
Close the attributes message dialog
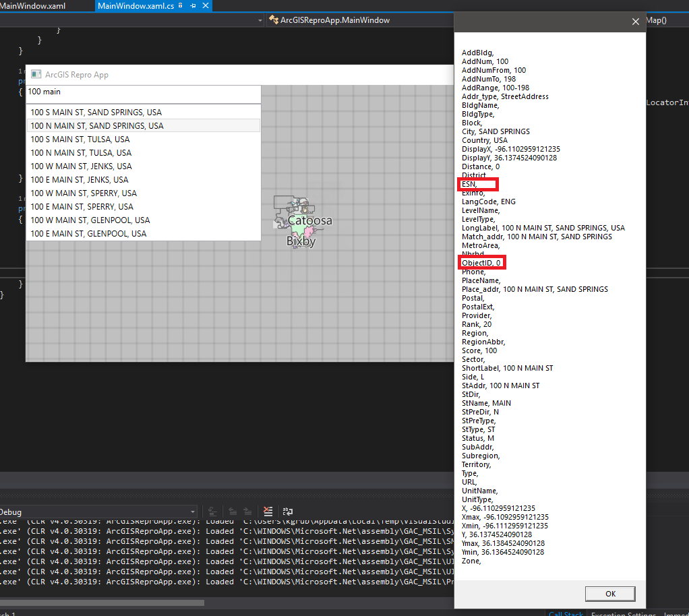coord(635,22)
